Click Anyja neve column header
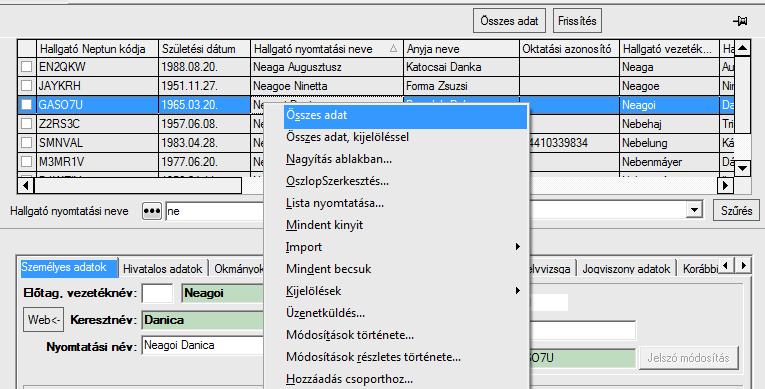The image size is (765, 389). (x=462, y=49)
